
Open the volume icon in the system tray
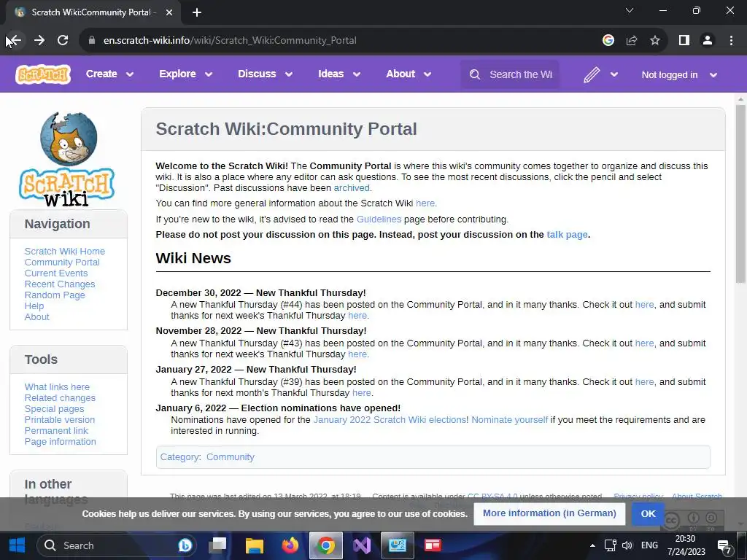tap(627, 545)
